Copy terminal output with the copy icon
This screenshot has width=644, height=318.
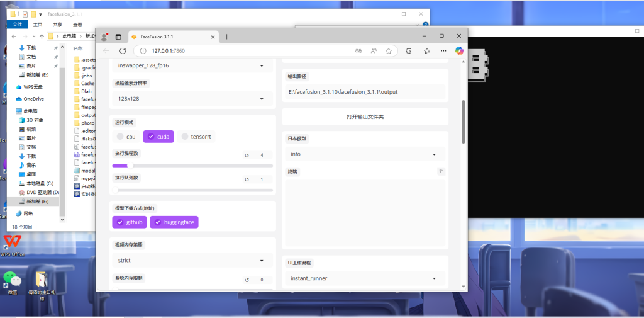[x=441, y=171]
